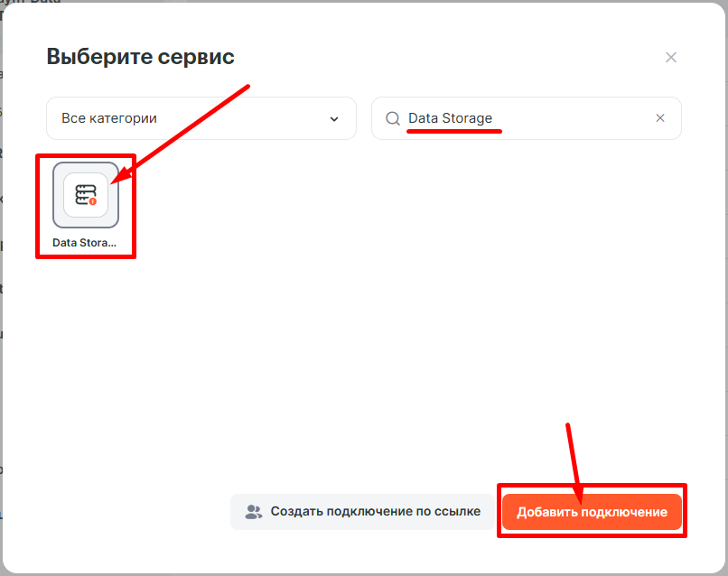Click the database stack glyph in tile
Screen dimensions: 728x576
pyautogui.click(x=84, y=194)
